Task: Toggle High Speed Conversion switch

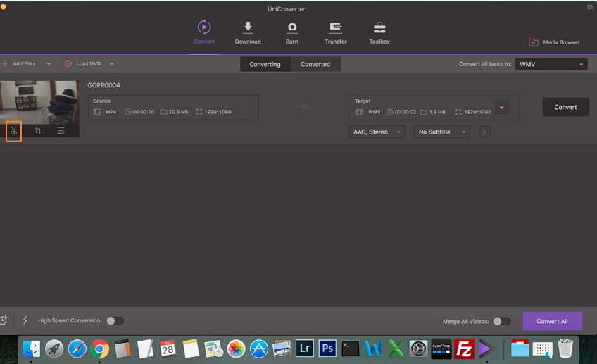Action: tap(115, 321)
